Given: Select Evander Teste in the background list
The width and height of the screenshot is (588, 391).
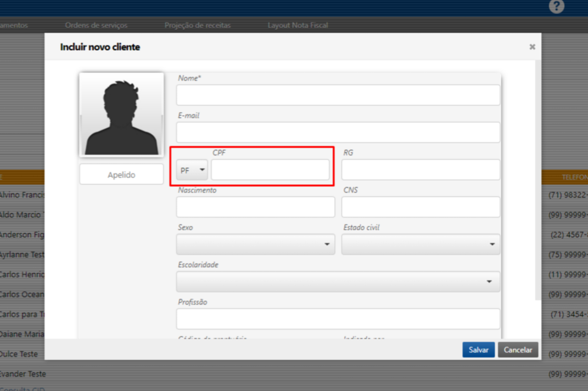Looking at the screenshot, I should tap(23, 374).
